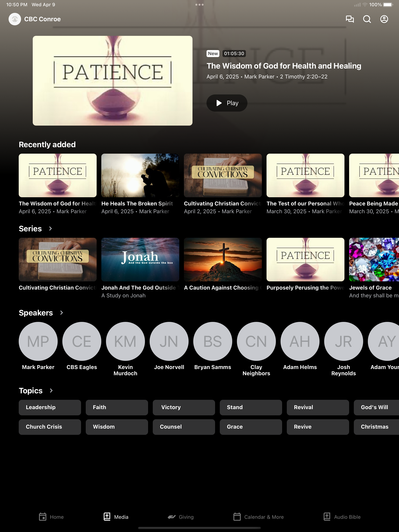Choose the Grace topic
The image size is (399, 532).
click(251, 427)
